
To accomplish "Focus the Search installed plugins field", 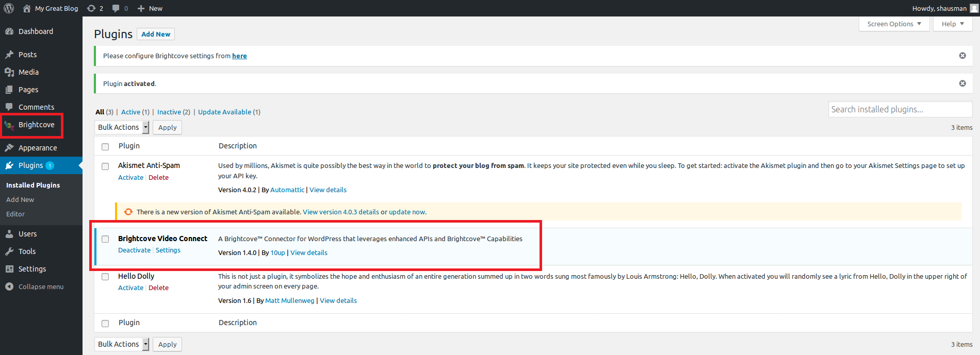I will 900,109.
